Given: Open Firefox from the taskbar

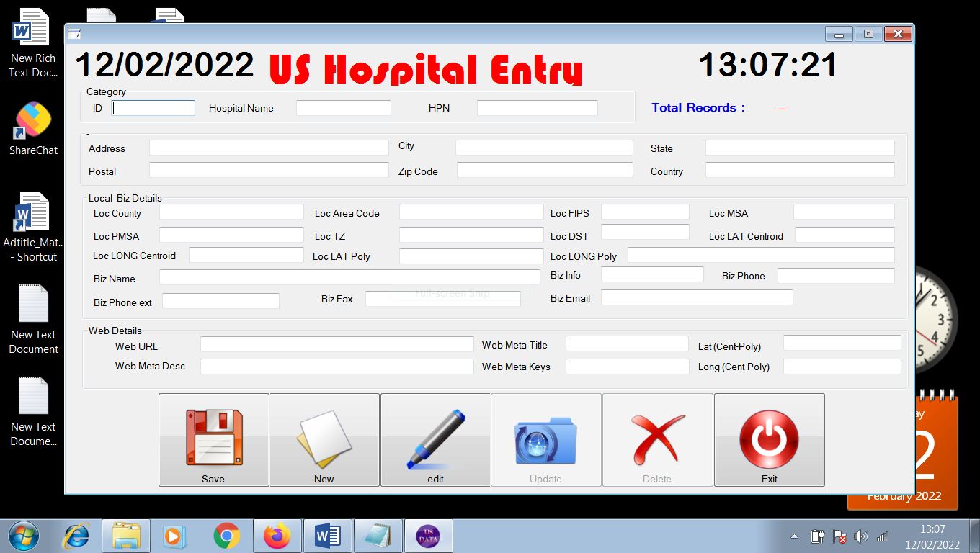Looking at the screenshot, I should pyautogui.click(x=277, y=536).
